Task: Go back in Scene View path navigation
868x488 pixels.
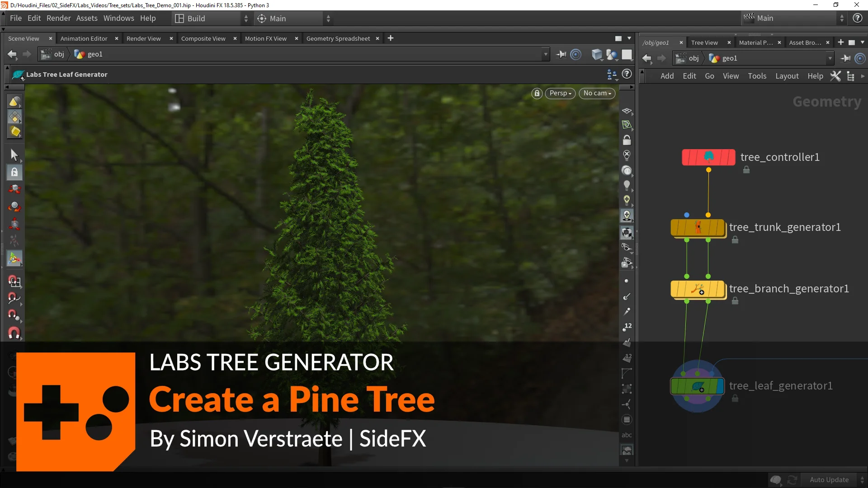Action: point(12,54)
